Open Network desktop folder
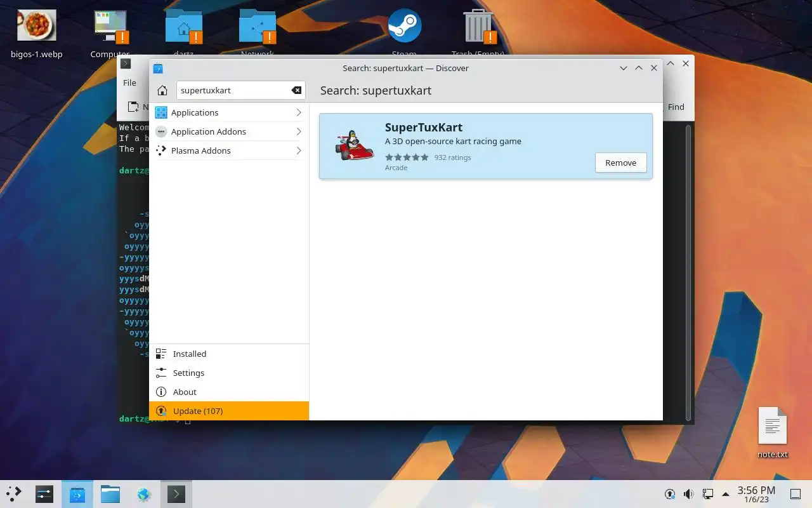812x508 pixels. click(257, 33)
